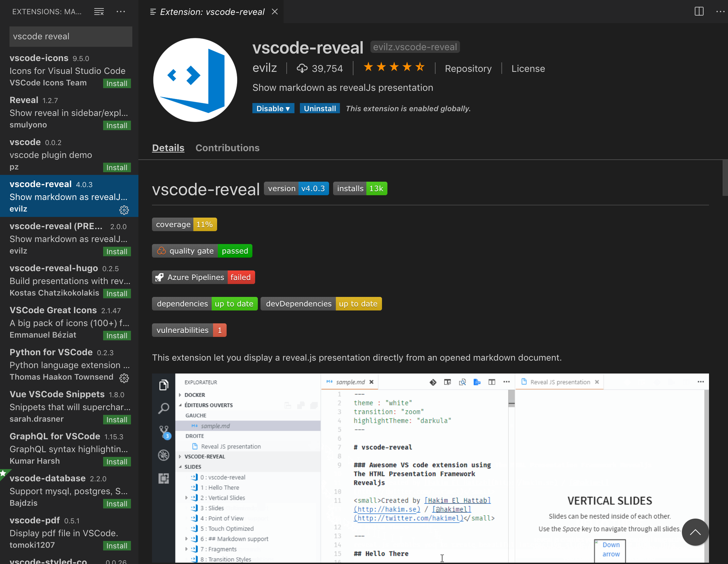Screen dimensions: 728x564
Task: Open the Disable dropdown for vscode-reveal
Action: click(273, 108)
